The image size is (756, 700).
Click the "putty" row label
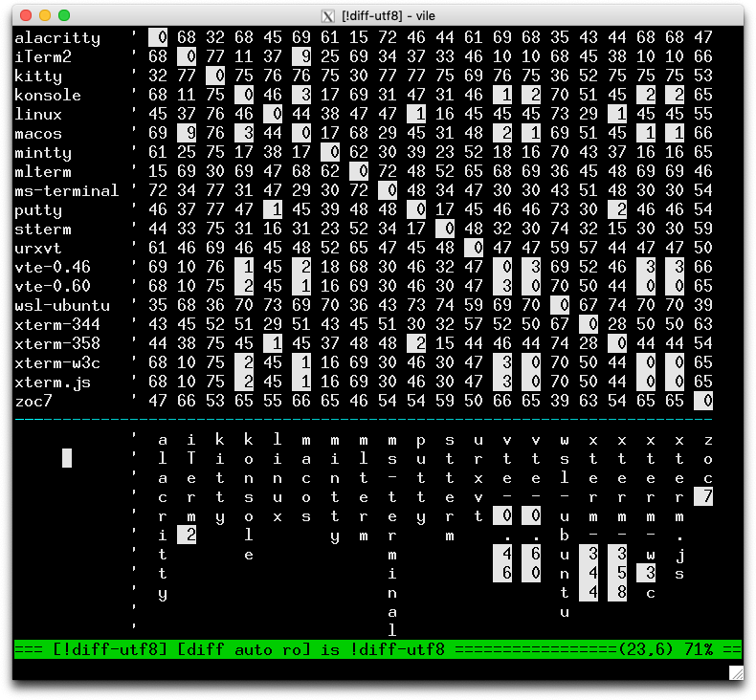point(38,210)
